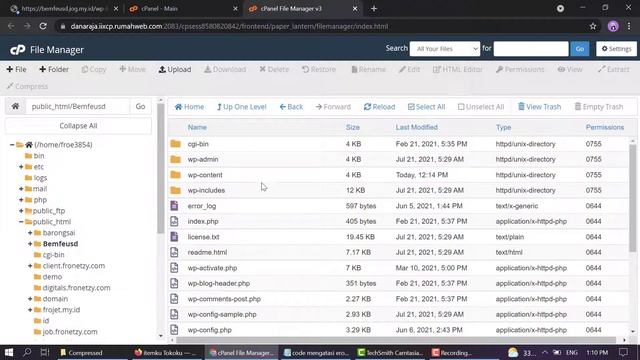The height and width of the screenshot is (360, 640).
Task: Expand the public_ftp folder in the tree
Action: (21, 211)
